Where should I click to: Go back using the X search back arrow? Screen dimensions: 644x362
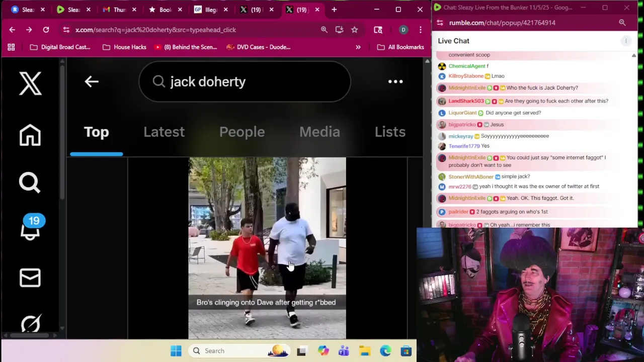92,81
